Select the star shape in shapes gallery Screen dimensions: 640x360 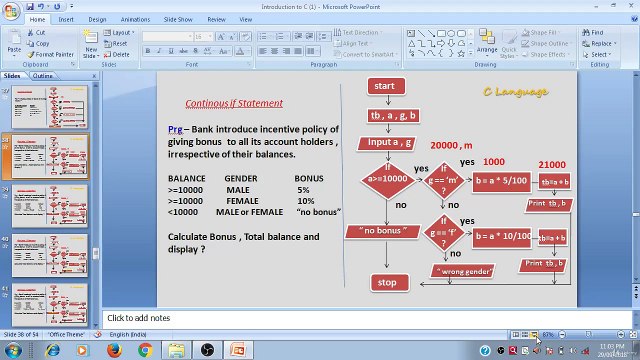pos(461,53)
